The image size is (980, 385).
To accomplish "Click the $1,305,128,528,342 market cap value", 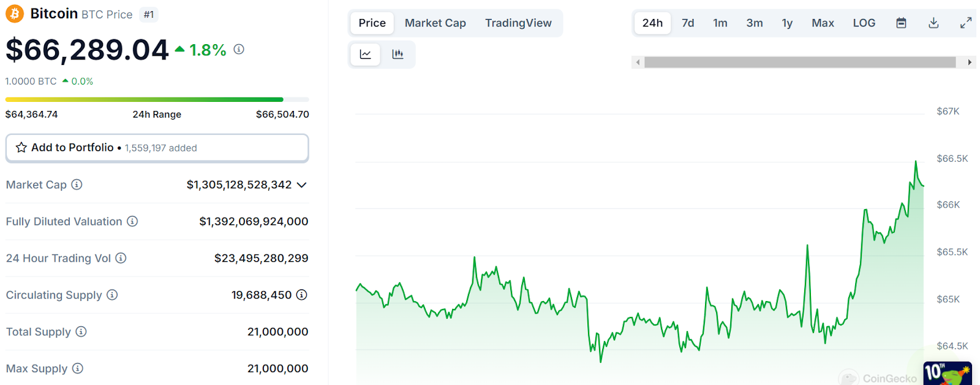I will tap(239, 185).
